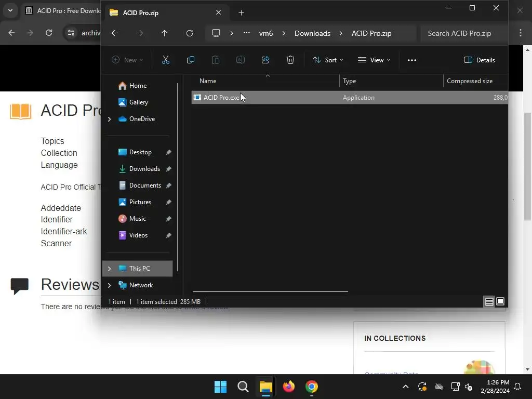532x399 pixels.
Task: Click File Explorer taskbar icon
Action: [x=266, y=387]
